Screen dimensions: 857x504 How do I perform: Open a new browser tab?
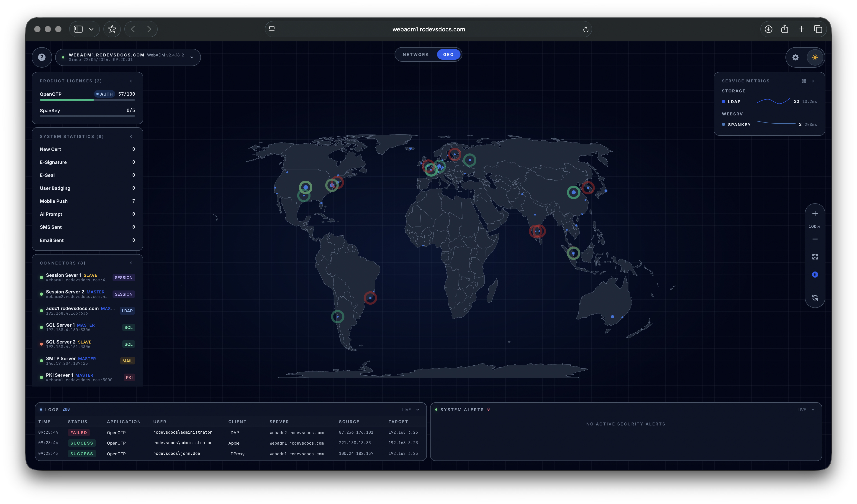pos(801,29)
